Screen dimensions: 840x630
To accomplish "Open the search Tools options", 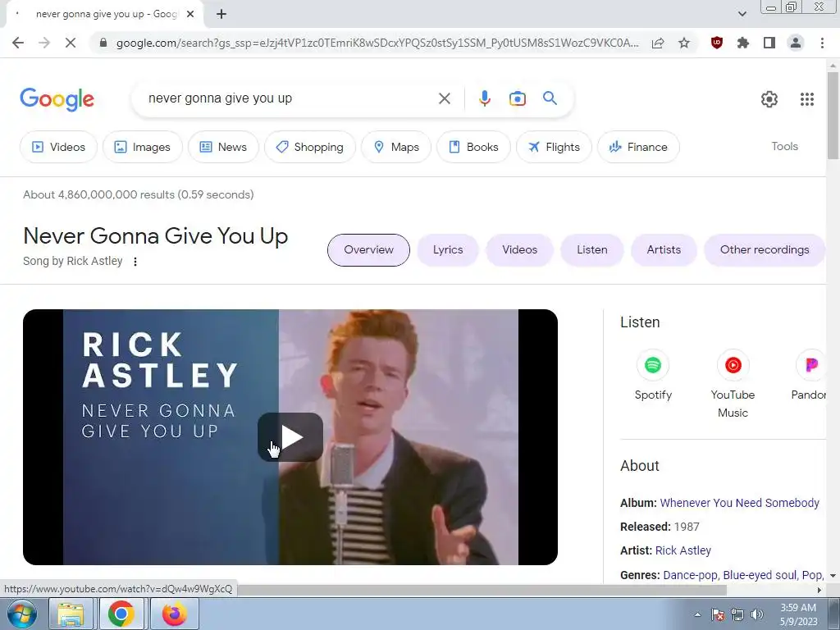I will point(784,146).
